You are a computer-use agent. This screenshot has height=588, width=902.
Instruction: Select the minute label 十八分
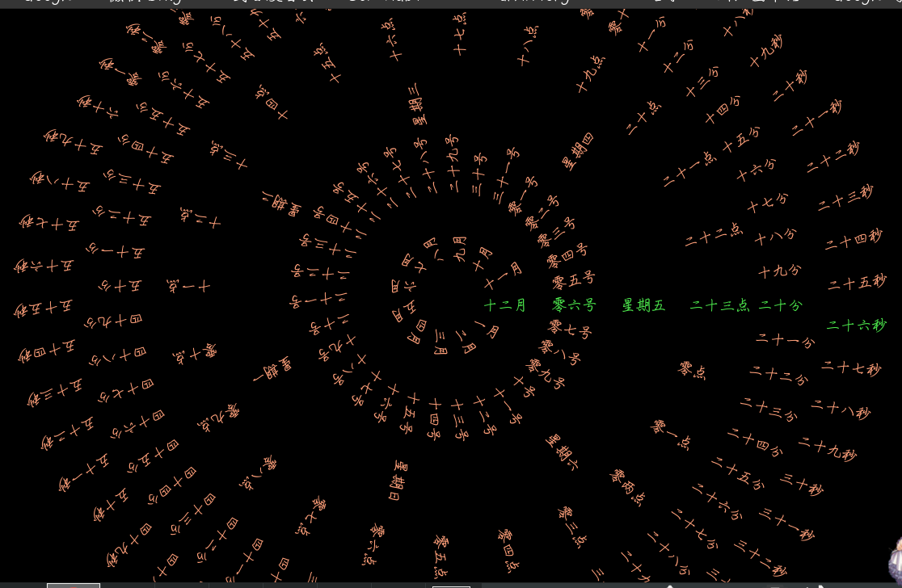(x=775, y=237)
